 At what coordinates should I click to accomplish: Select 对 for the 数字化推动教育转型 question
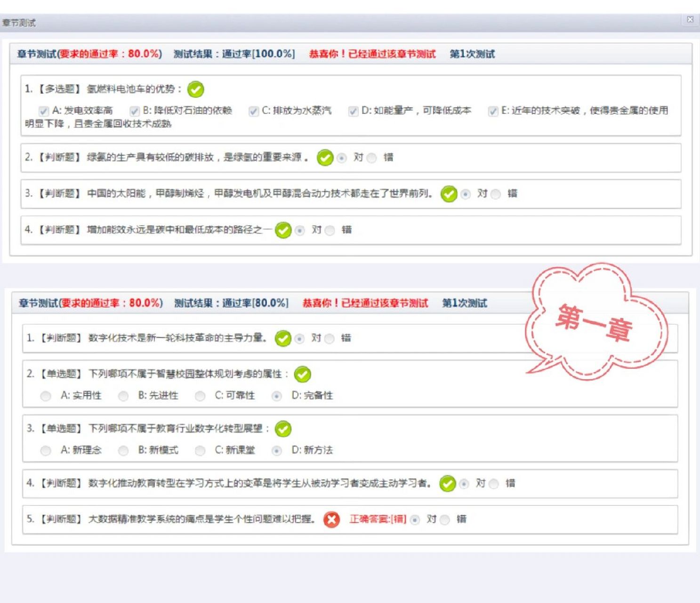pos(464,484)
